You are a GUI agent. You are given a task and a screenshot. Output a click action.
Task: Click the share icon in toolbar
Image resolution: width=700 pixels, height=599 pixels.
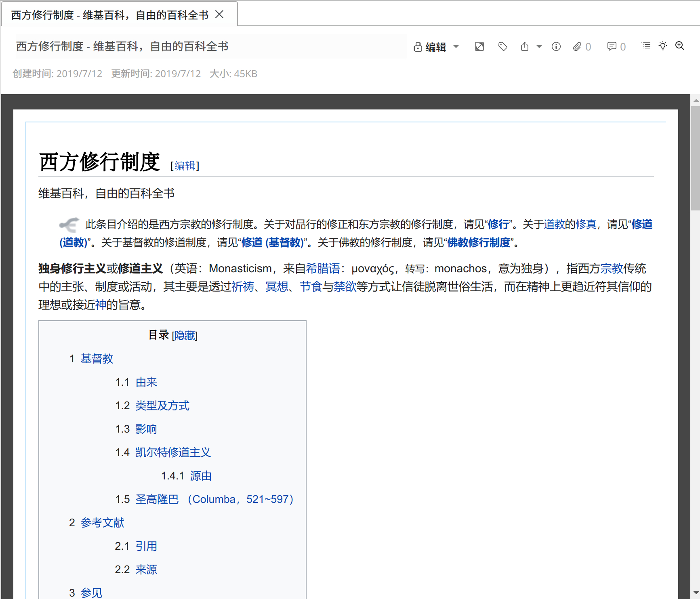coord(524,46)
